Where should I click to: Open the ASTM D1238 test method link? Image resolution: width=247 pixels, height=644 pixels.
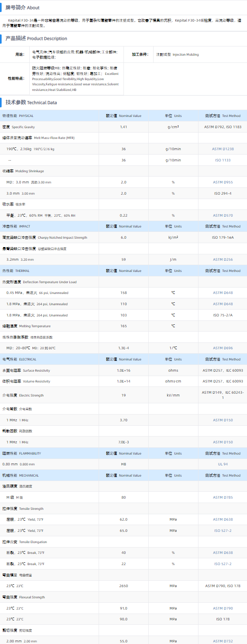coord(223,149)
